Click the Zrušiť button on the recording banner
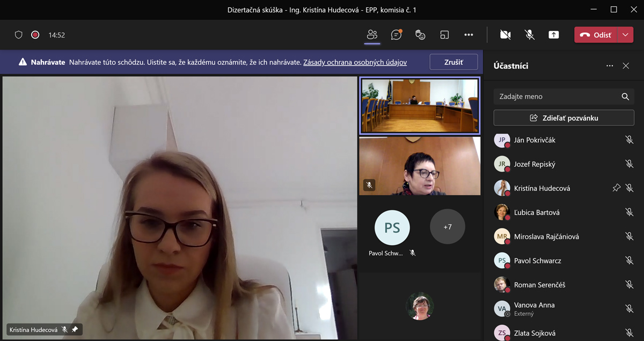 453,62
